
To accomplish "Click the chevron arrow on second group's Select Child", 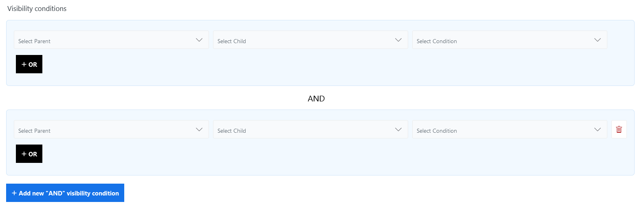I will click(398, 129).
